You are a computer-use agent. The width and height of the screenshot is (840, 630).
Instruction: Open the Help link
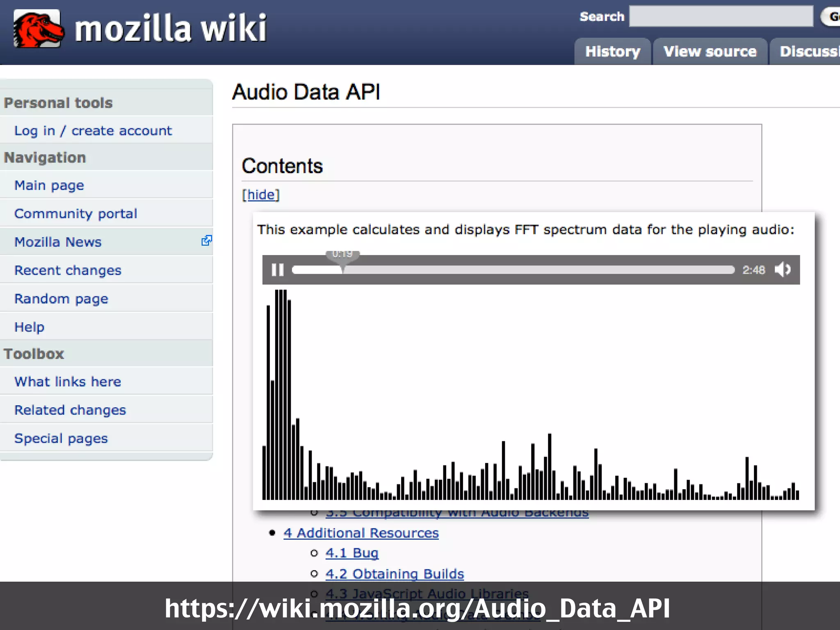pos(29,327)
